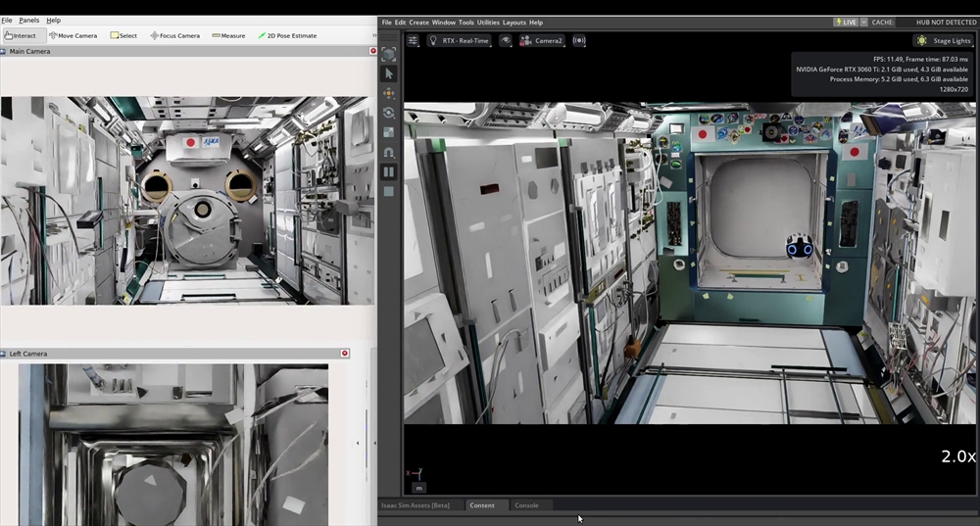Image resolution: width=980 pixels, height=526 pixels.
Task: Select the 2D Pose Estimate tool
Action: point(287,35)
